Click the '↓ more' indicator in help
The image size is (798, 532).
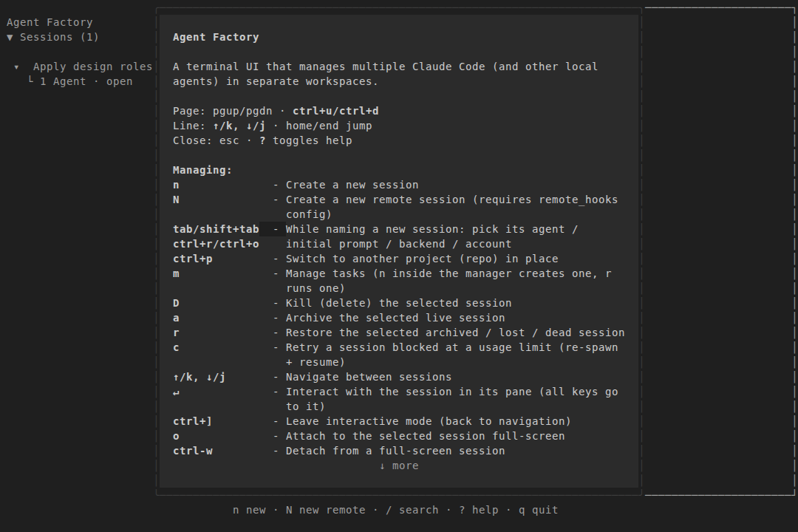click(399, 465)
